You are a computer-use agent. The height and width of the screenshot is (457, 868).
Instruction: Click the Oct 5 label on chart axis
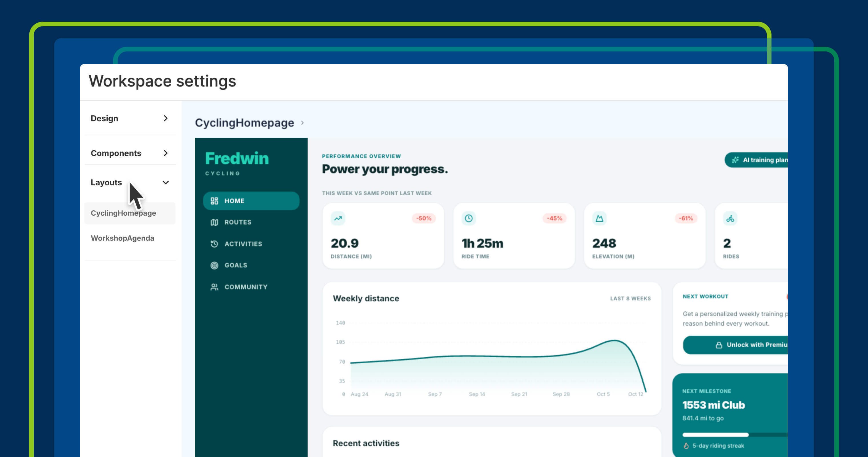pyautogui.click(x=603, y=394)
